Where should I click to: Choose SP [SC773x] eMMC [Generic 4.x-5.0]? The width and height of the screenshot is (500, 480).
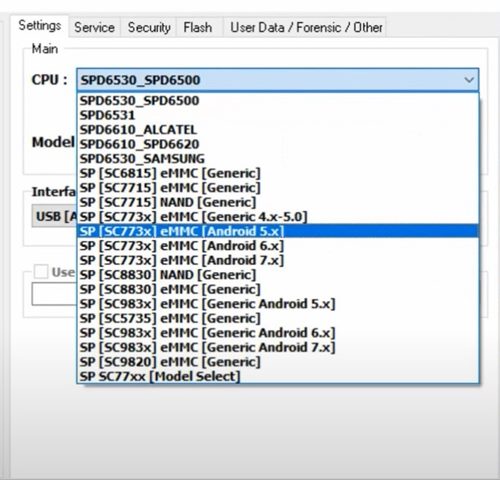[278, 217]
